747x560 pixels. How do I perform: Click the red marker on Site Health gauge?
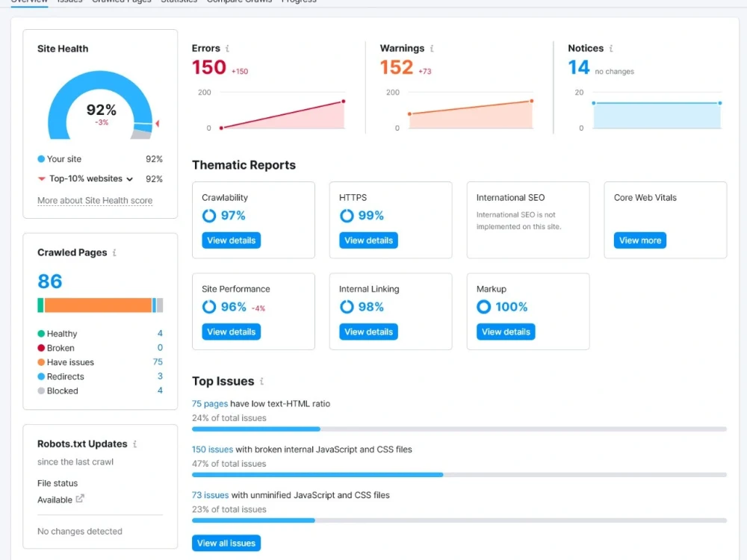click(x=157, y=123)
